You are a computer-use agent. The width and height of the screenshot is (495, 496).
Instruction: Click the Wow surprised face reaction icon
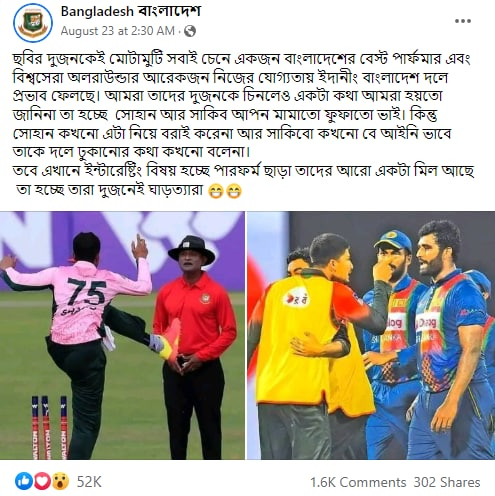pyautogui.click(x=60, y=481)
